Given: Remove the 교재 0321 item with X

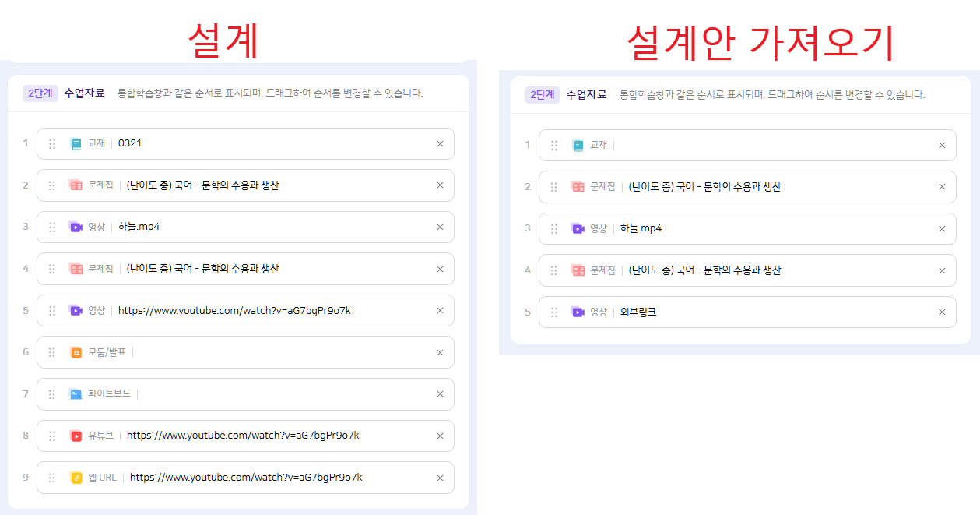Looking at the screenshot, I should tap(440, 143).
